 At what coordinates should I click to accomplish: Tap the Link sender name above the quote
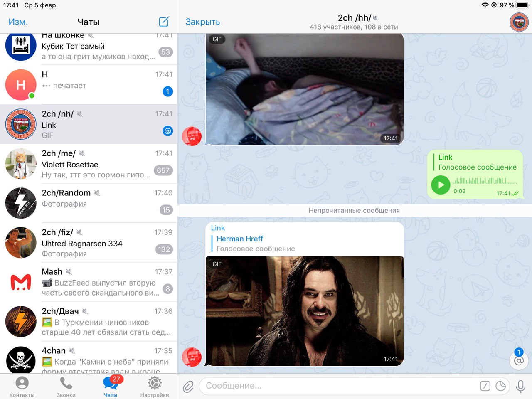(x=218, y=228)
